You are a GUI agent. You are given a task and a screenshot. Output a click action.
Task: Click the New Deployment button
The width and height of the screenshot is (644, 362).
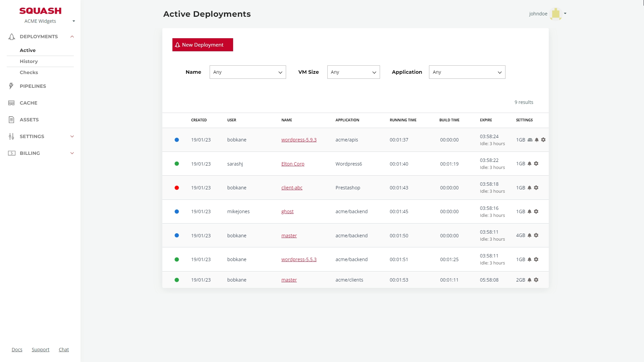(x=203, y=45)
